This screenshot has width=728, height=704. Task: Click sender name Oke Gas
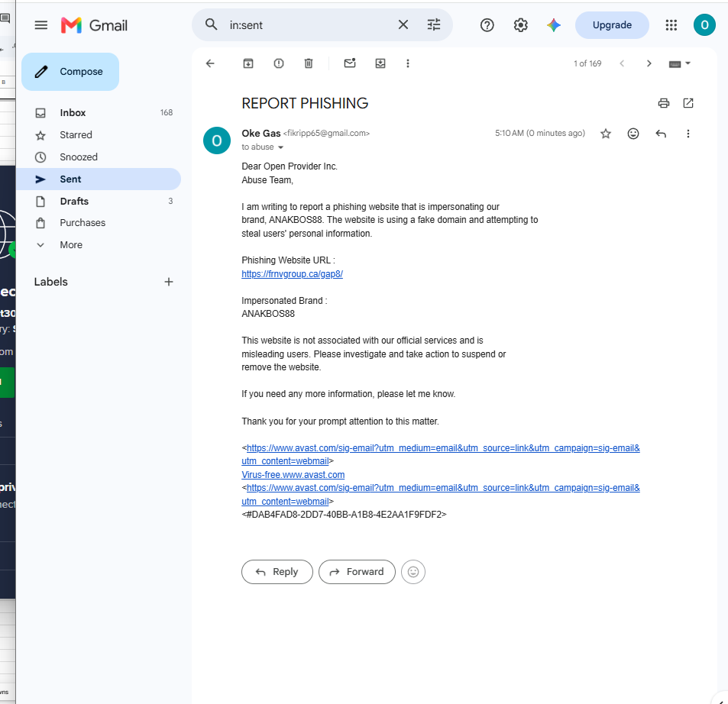261,133
